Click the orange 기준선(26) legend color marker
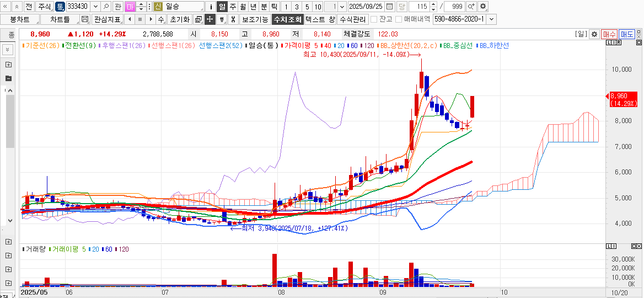The width and height of the screenshot is (644, 298). [23, 45]
